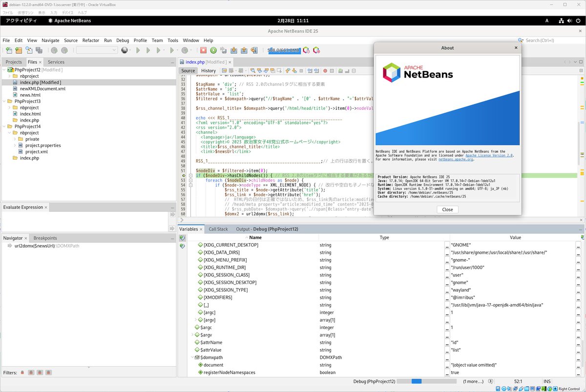
Task: Click the ellipsis button for $attrName value
Action: (x=578, y=343)
